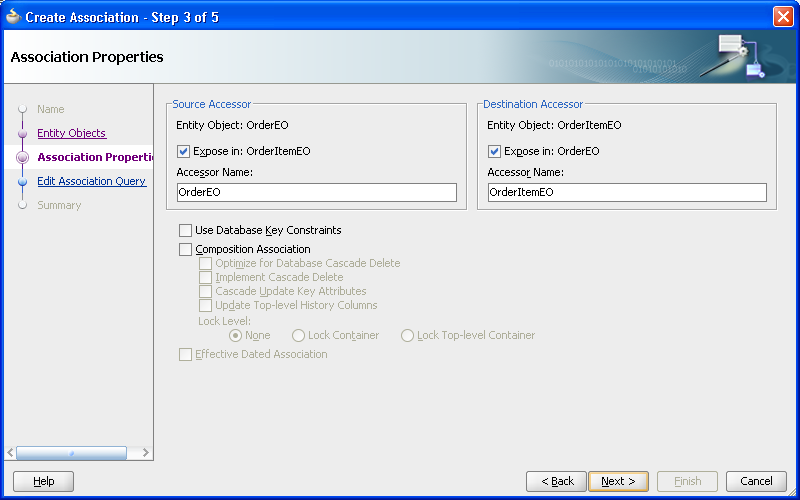Uncheck Expose in: OrderItemEO checkbox
800x500 pixels.
(x=184, y=152)
